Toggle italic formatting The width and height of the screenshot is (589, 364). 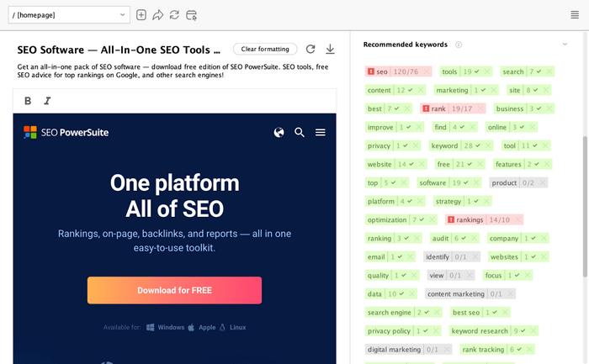pyautogui.click(x=47, y=101)
